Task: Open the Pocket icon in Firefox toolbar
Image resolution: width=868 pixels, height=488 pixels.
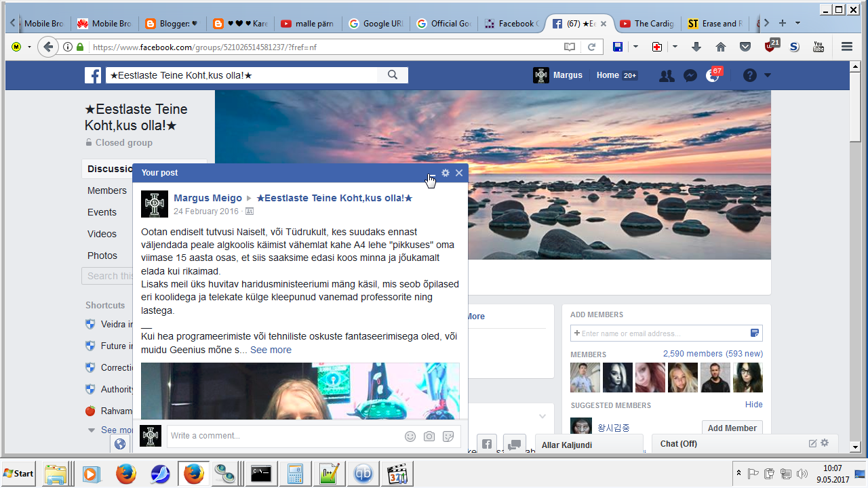Action: click(x=745, y=47)
